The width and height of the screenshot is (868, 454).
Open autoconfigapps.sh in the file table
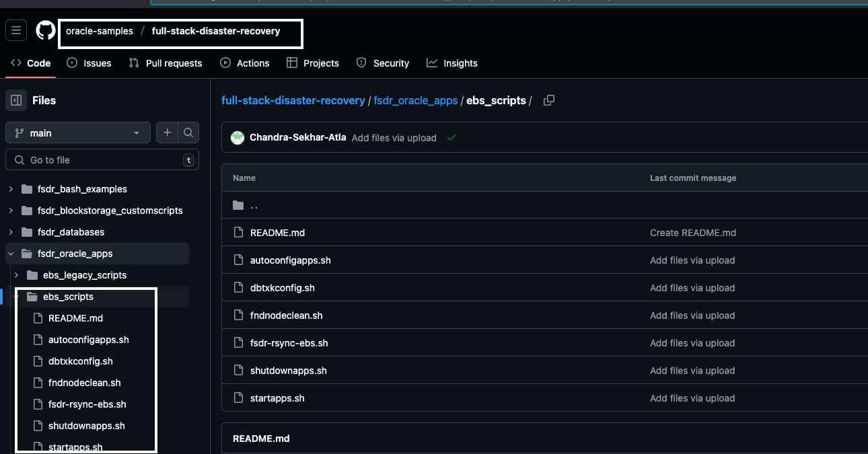(x=291, y=260)
